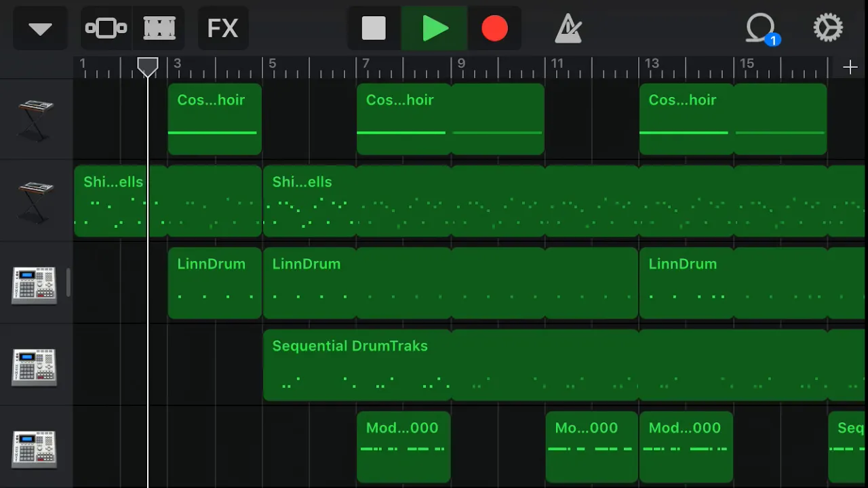Viewport: 868px width, 488px height.
Task: Toggle the metronome
Action: [568, 28]
